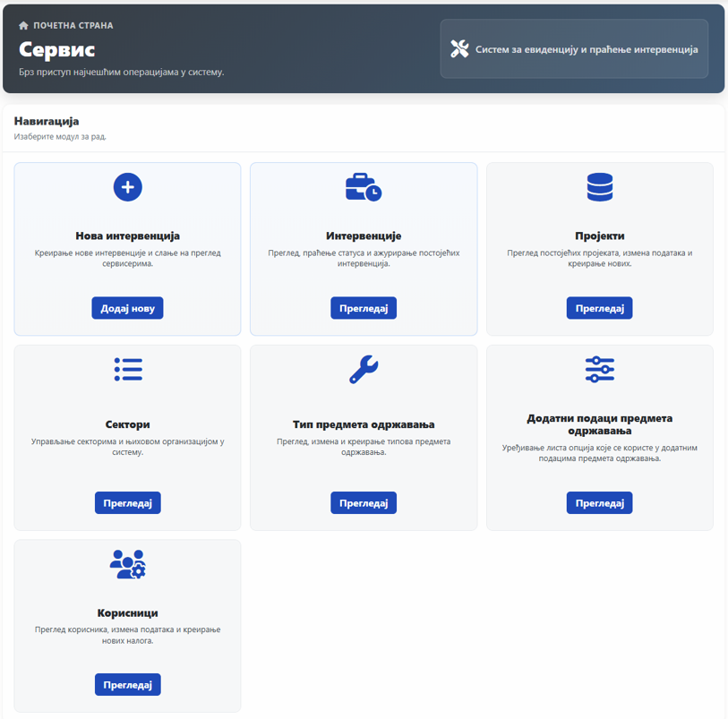This screenshot has width=728, height=719.
Task: Click the Тип предмета одржавања card title
Action: 364,424
